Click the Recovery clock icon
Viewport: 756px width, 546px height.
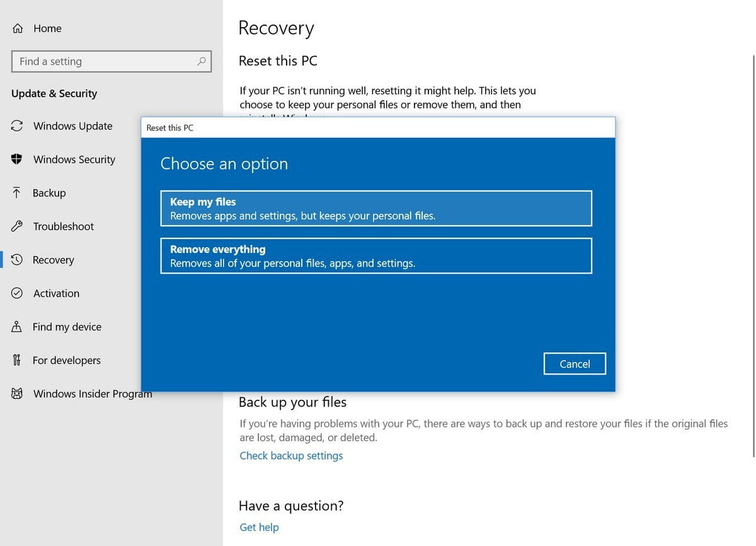17,260
